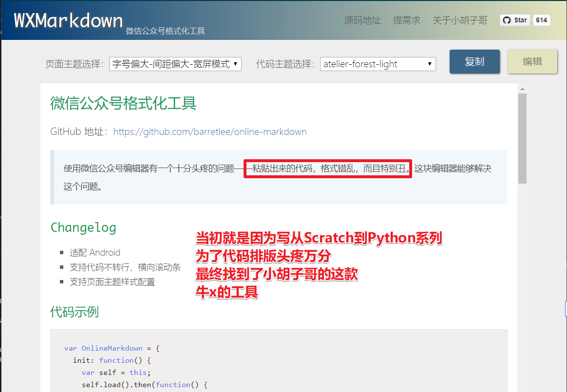Open the 614 star count link
The image size is (567, 392).
pos(541,20)
